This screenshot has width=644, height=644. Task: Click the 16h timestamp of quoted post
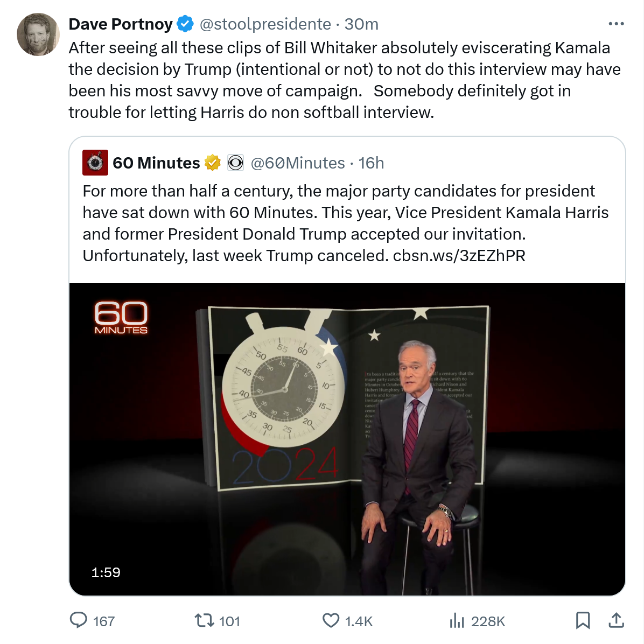pyautogui.click(x=372, y=163)
